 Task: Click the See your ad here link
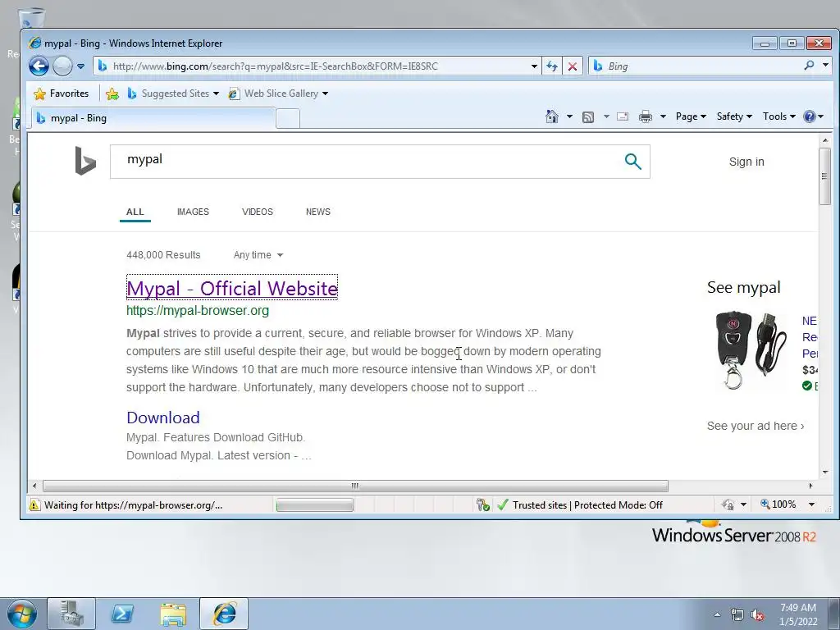click(x=756, y=427)
